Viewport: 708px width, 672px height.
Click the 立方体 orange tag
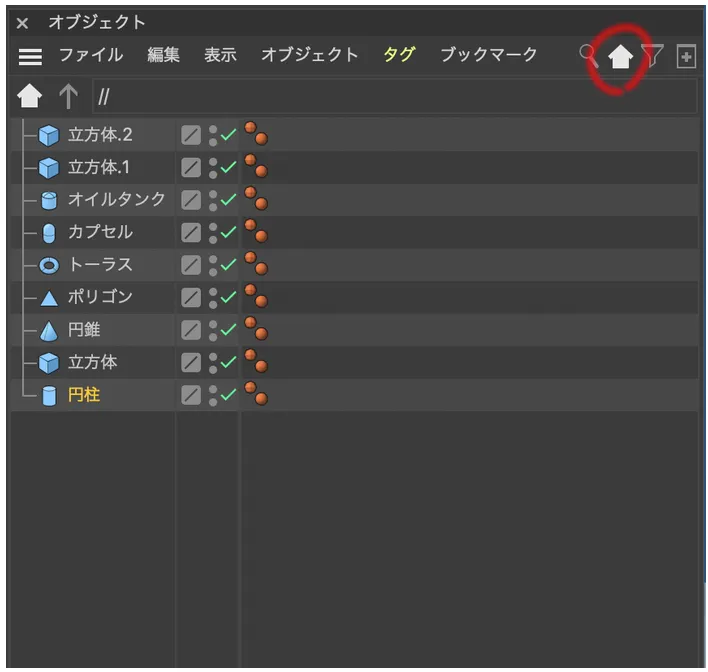point(256,361)
